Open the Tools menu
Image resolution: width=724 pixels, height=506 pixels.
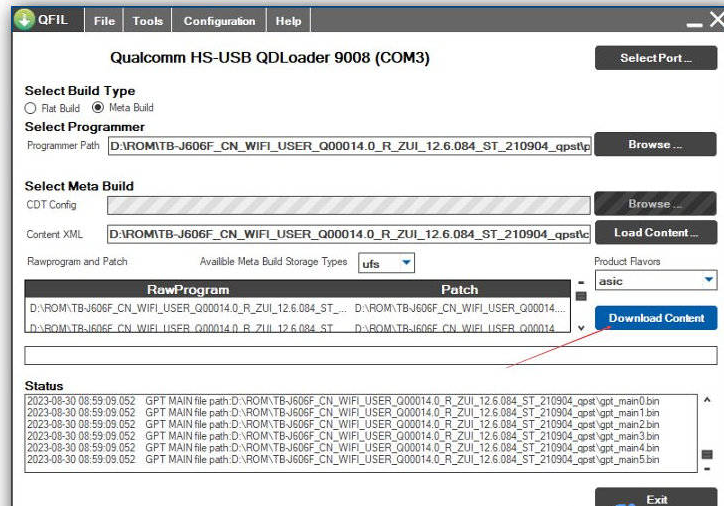click(x=147, y=21)
